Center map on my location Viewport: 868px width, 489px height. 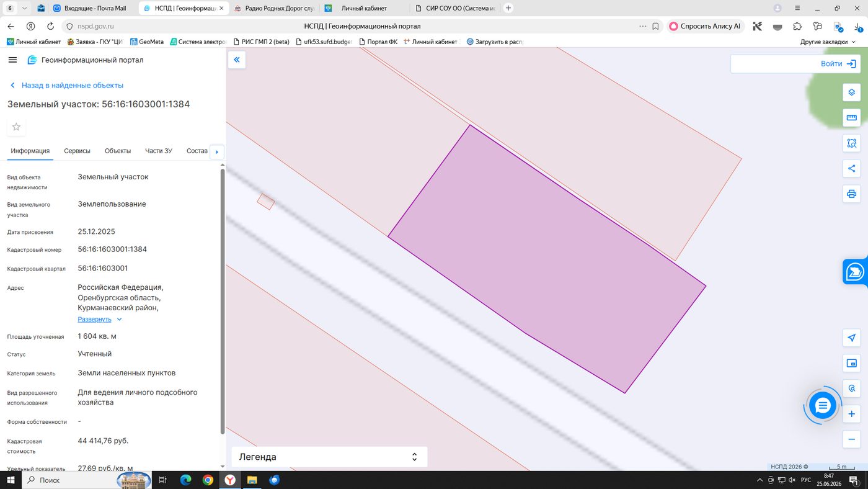click(851, 338)
